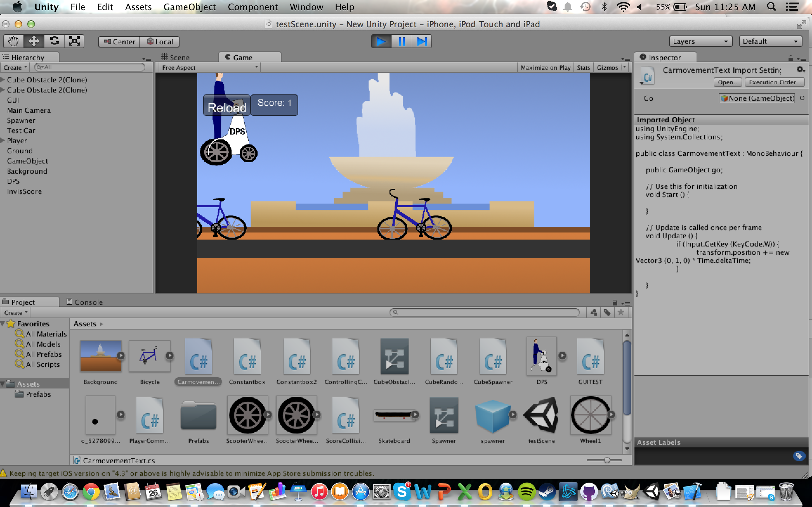Adjust the asset icon size slider

point(607,460)
